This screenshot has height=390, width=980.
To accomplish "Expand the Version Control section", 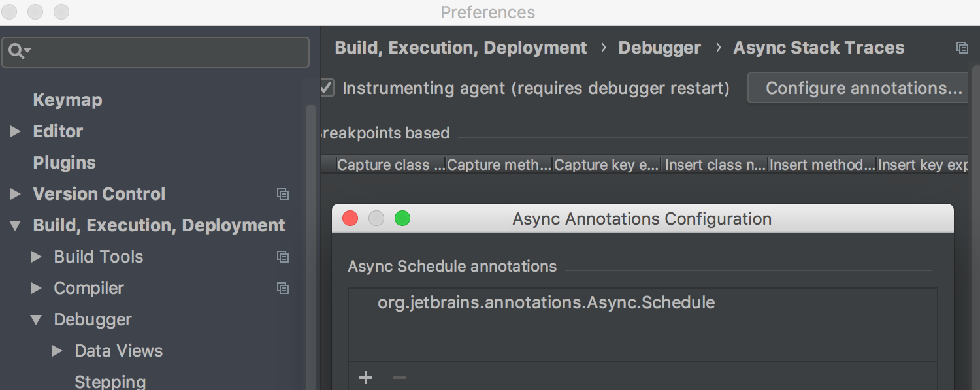I will [15, 194].
